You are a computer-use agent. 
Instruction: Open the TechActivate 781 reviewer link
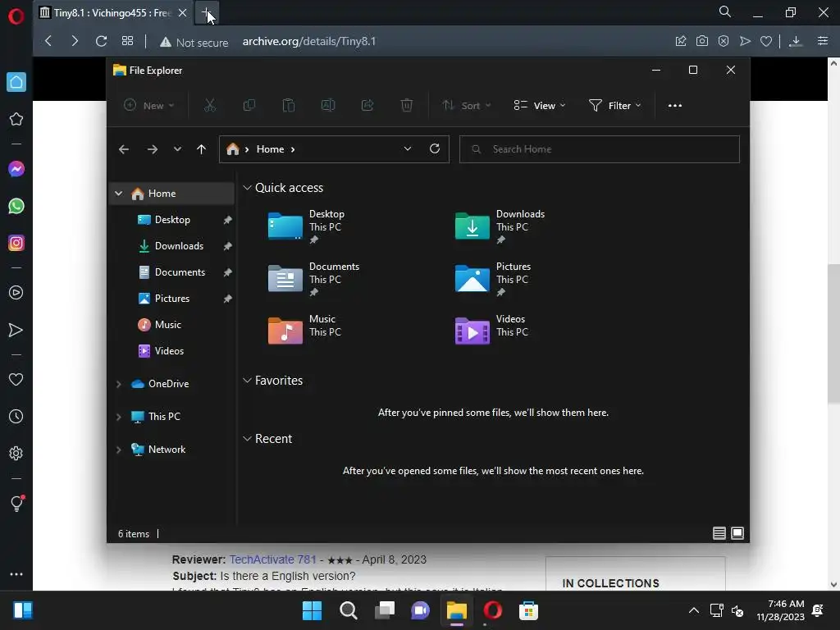272,559
